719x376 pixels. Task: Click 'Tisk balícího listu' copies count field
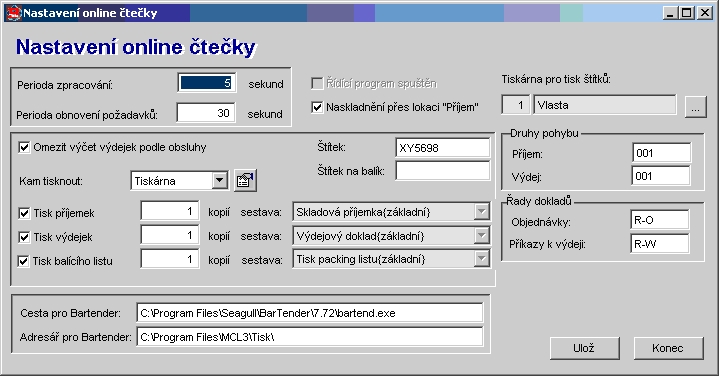pos(170,259)
